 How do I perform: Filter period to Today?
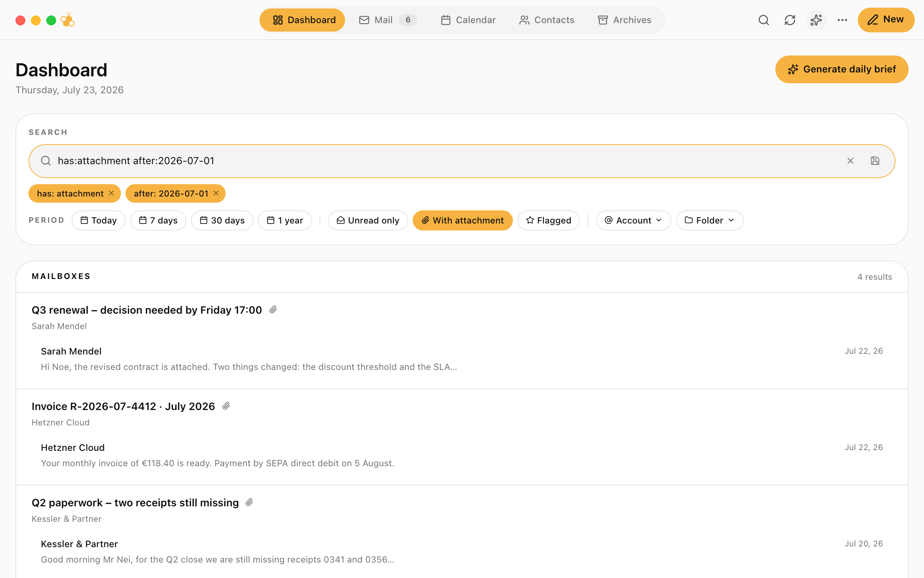click(x=99, y=220)
